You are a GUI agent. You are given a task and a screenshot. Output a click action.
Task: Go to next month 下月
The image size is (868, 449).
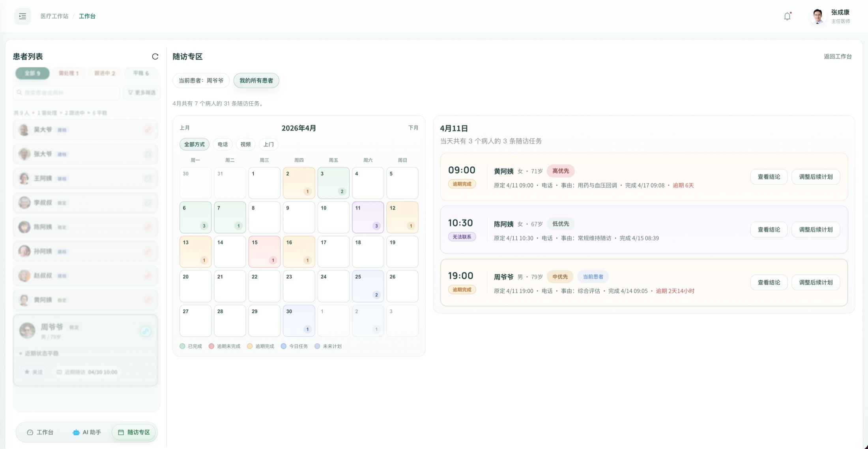coord(413,128)
